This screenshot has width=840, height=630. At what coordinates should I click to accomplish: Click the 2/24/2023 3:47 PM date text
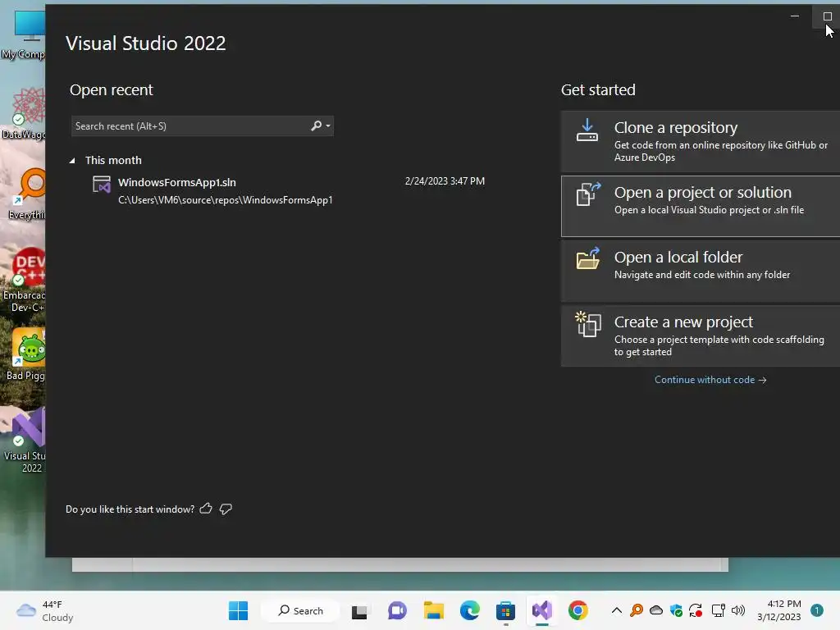pos(445,181)
